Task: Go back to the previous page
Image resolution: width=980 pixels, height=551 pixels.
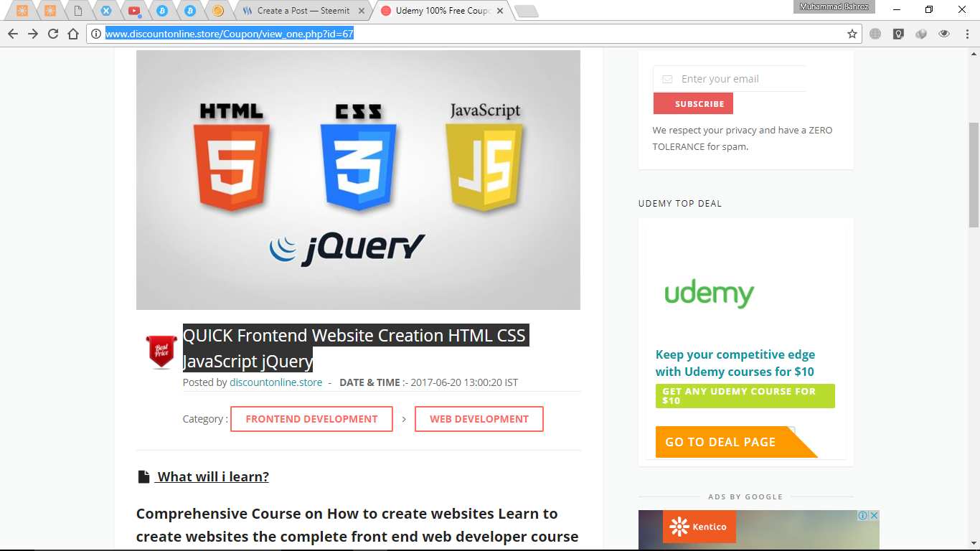Action: tap(13, 34)
